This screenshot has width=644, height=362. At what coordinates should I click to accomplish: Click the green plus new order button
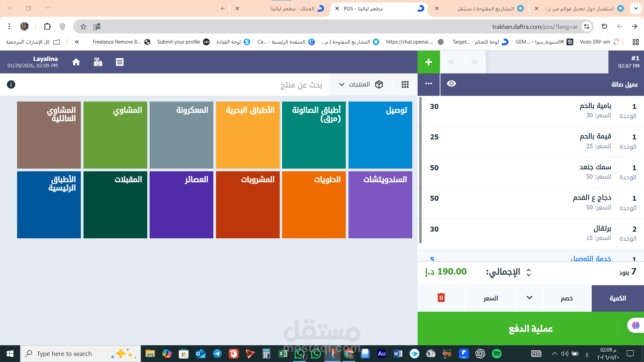(428, 62)
